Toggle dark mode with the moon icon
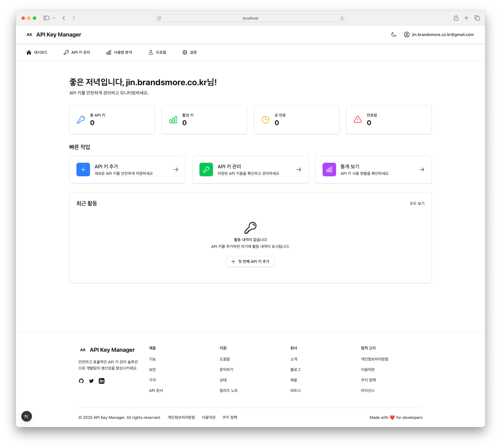The image size is (501, 448). 394,35
